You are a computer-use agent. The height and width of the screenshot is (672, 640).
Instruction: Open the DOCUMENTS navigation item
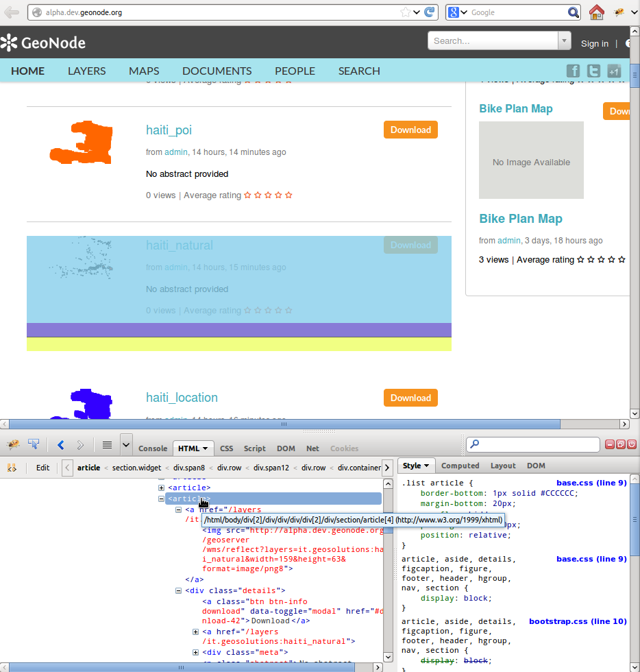(x=217, y=71)
